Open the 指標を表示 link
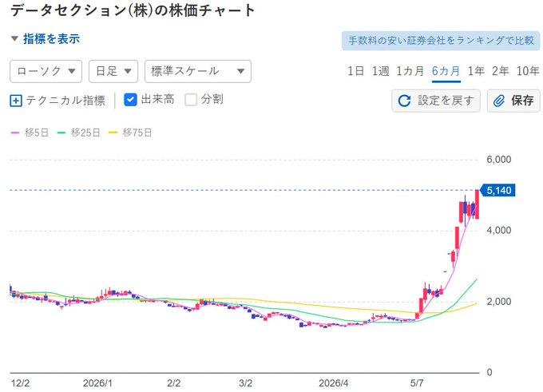The width and height of the screenshot is (543, 392). click(51, 39)
